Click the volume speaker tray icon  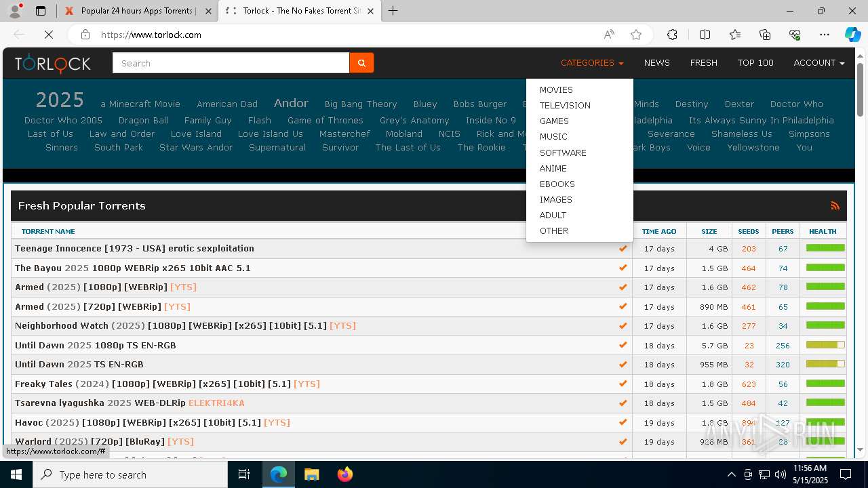coord(781,474)
